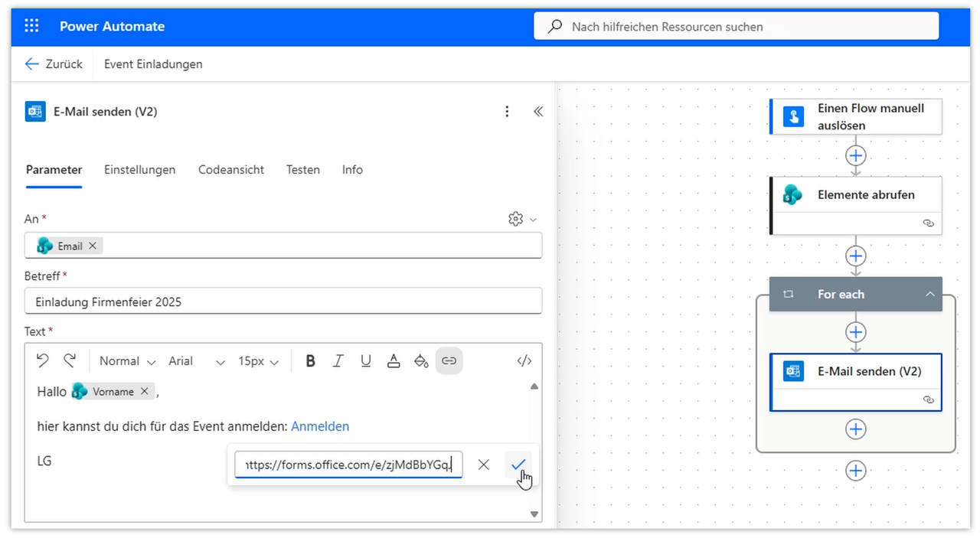Click the LG signature line in body
This screenshot has width=980, height=538.
click(44, 461)
